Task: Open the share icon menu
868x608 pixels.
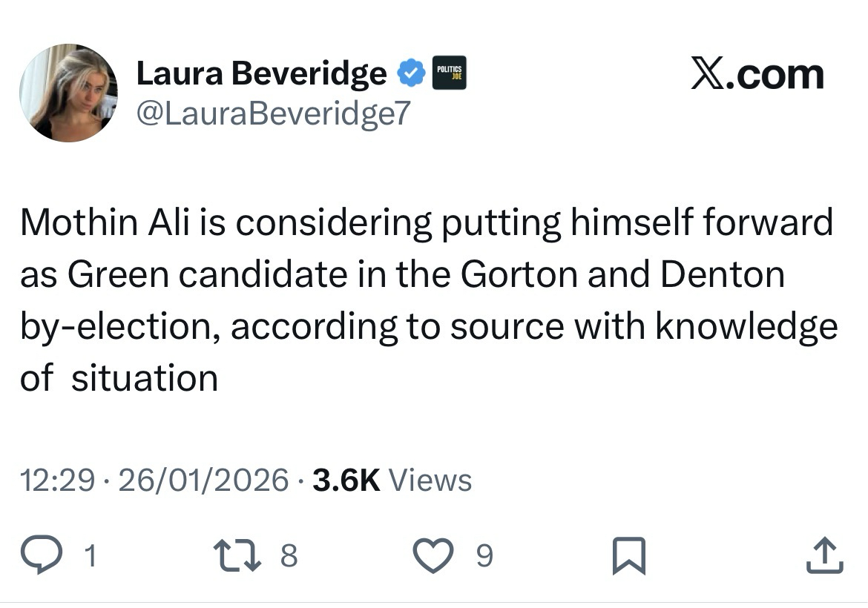Action: [x=825, y=556]
